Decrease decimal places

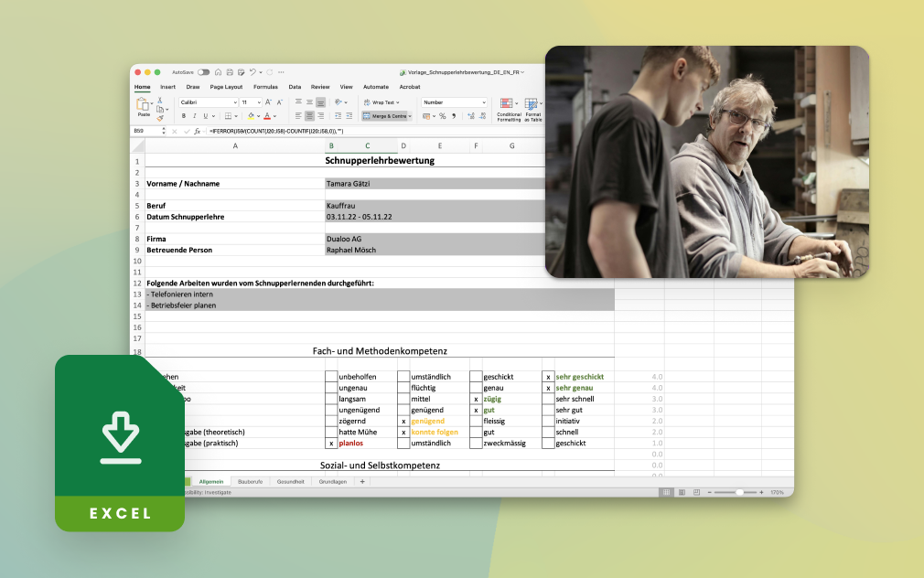pyautogui.click(x=482, y=116)
